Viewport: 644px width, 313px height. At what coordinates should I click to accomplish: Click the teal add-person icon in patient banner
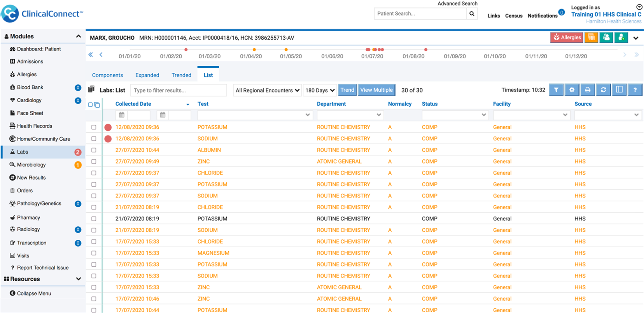(x=621, y=37)
